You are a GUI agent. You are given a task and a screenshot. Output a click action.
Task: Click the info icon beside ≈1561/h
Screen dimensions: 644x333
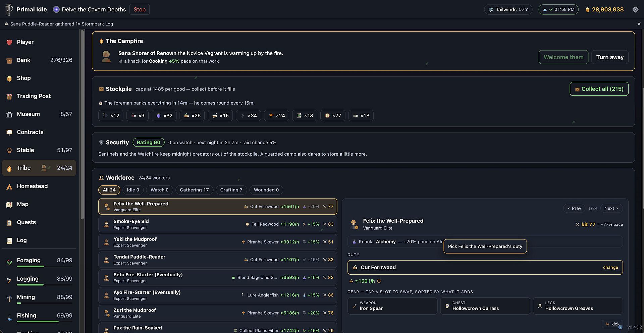tap(379, 281)
